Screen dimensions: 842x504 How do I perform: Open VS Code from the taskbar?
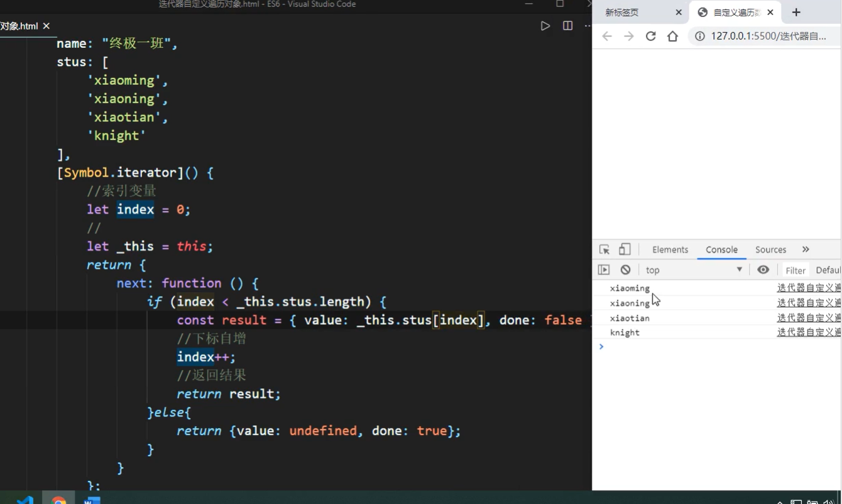click(x=25, y=500)
